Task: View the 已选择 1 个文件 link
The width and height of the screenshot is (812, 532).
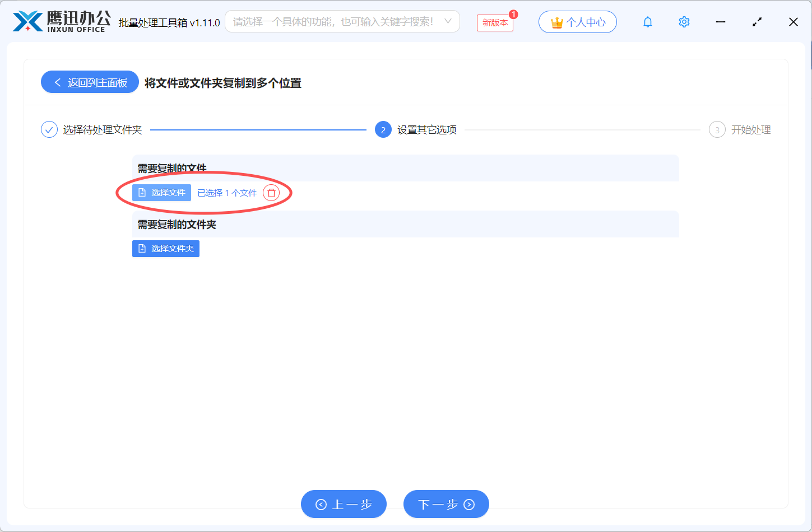Action: point(227,193)
